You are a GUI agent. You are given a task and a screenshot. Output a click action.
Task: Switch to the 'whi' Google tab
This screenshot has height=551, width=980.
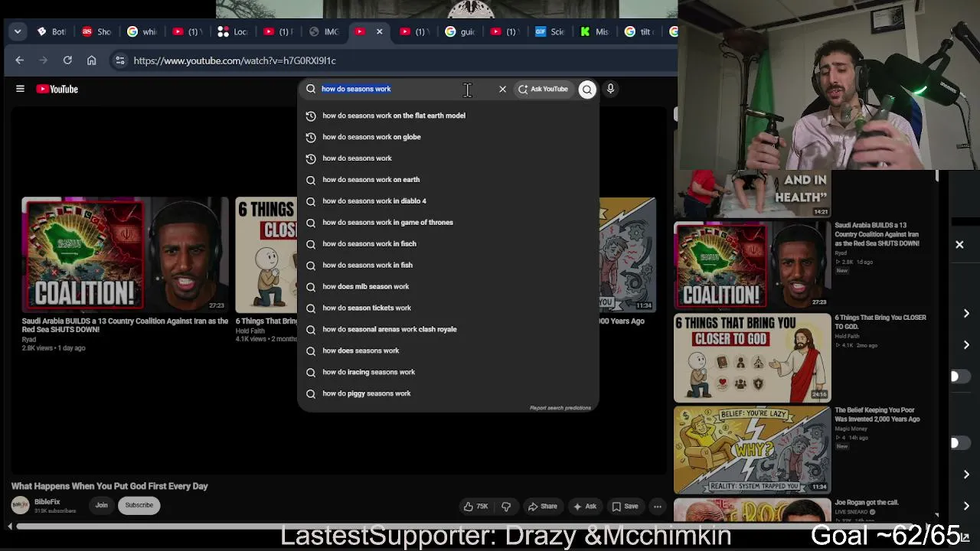click(142, 31)
